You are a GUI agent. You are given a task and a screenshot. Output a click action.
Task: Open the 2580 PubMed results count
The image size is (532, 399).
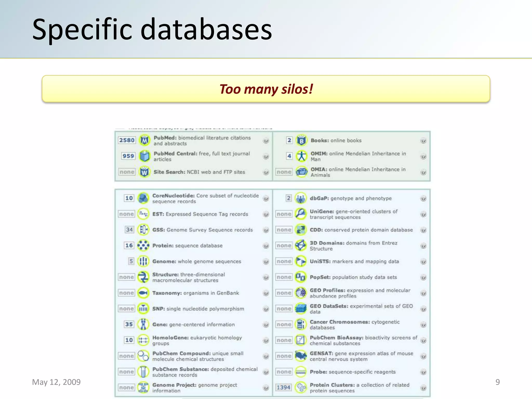[127, 140]
